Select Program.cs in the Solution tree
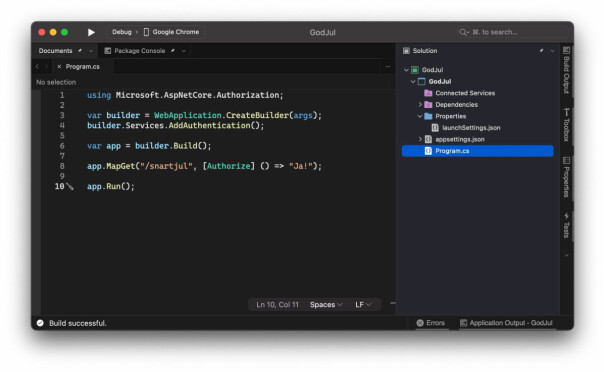This screenshot has height=372, width=604. pos(478,151)
